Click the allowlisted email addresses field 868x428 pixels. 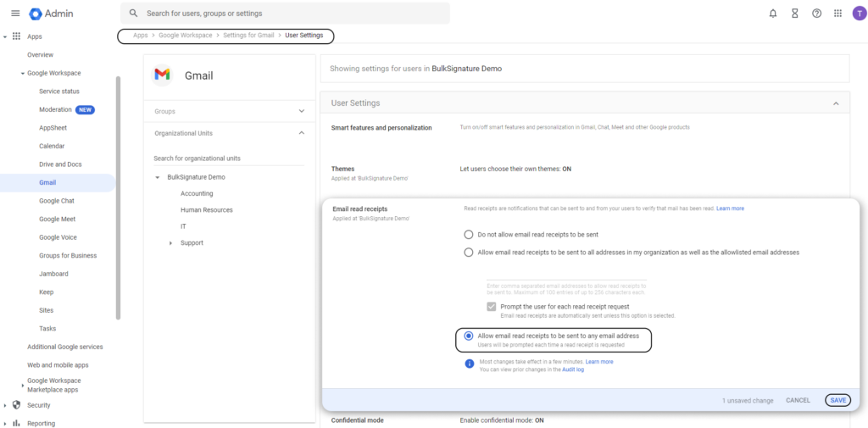[566, 275]
